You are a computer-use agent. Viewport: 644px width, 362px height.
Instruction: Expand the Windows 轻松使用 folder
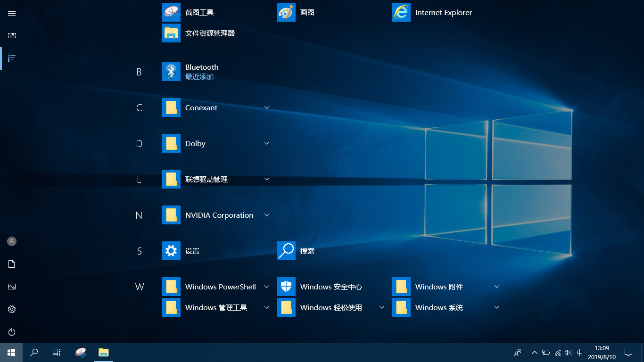pyautogui.click(x=331, y=307)
